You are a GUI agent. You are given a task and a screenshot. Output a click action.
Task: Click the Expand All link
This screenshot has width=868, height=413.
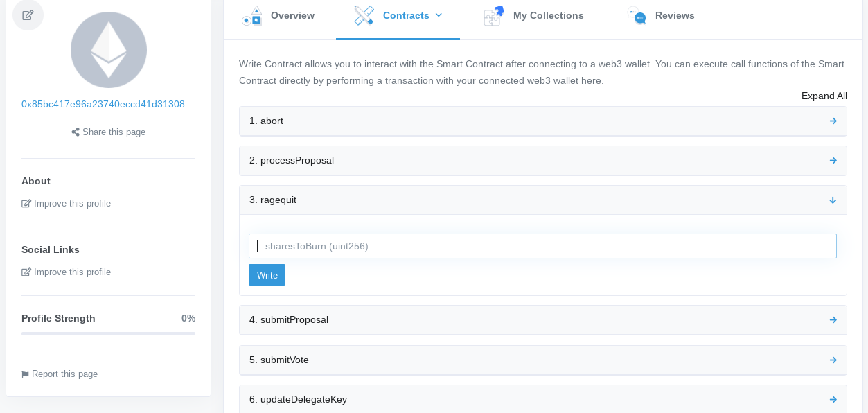(x=824, y=96)
